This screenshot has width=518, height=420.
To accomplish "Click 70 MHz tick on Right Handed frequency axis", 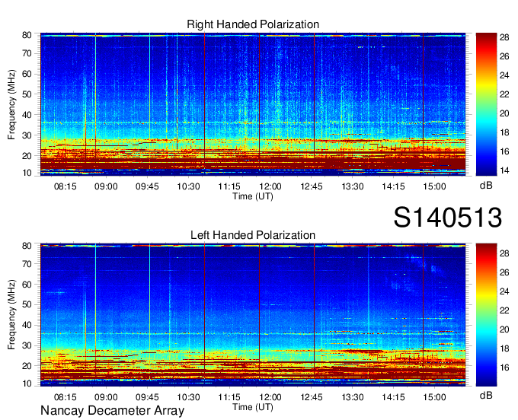I will pos(27,53).
